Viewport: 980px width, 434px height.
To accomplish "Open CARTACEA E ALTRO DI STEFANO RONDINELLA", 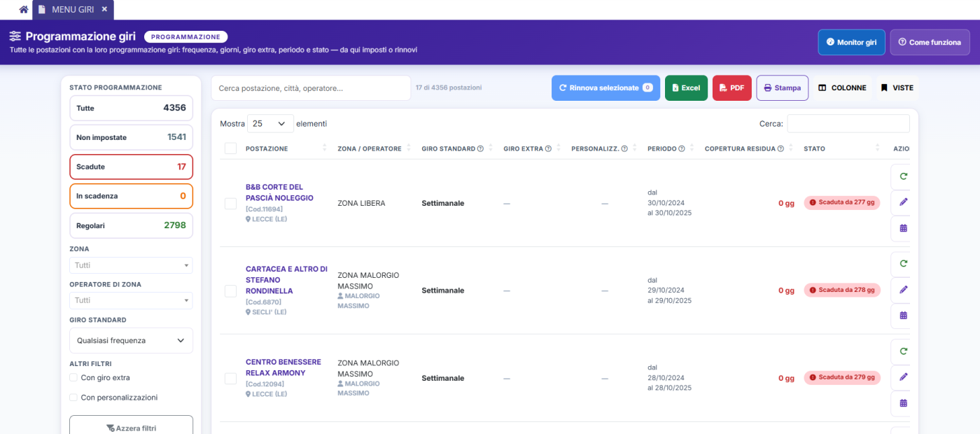I will click(286, 280).
